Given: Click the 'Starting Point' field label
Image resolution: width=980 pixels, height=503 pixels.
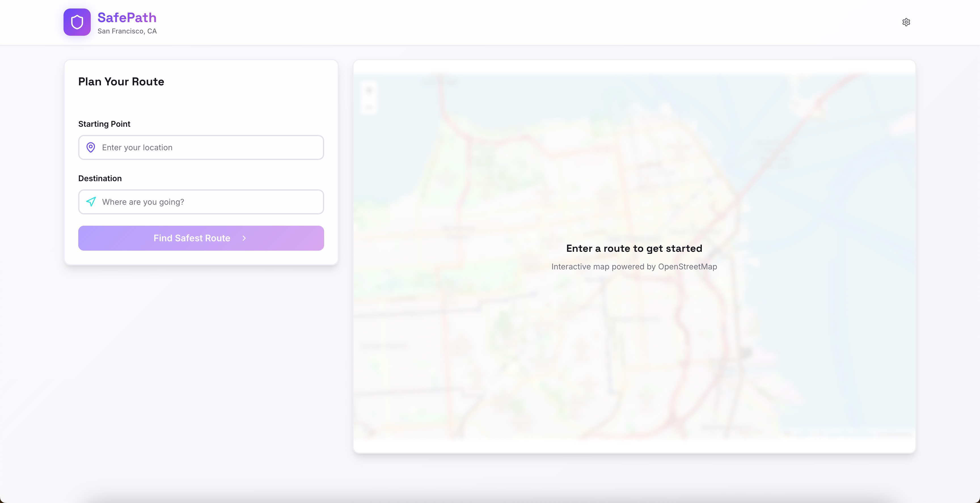Looking at the screenshot, I should tap(104, 124).
